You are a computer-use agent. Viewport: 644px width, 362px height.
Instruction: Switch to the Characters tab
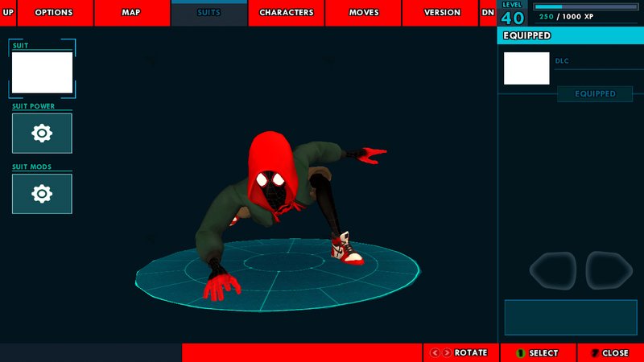(286, 13)
